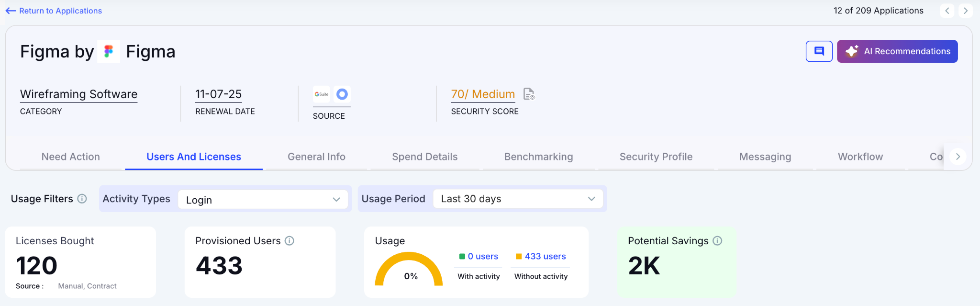Viewport: 980px width, 306px height.
Task: Go to next application chevron
Action: [966, 11]
